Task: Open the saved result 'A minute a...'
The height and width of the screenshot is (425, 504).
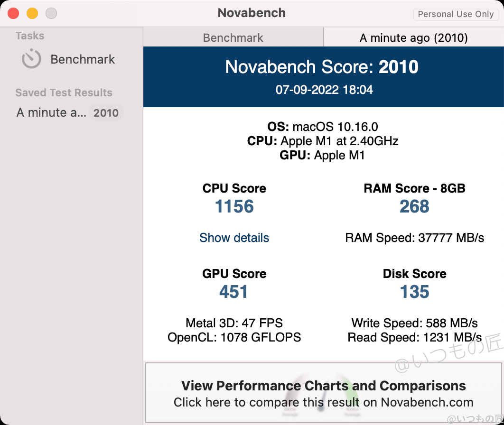Action: (51, 113)
